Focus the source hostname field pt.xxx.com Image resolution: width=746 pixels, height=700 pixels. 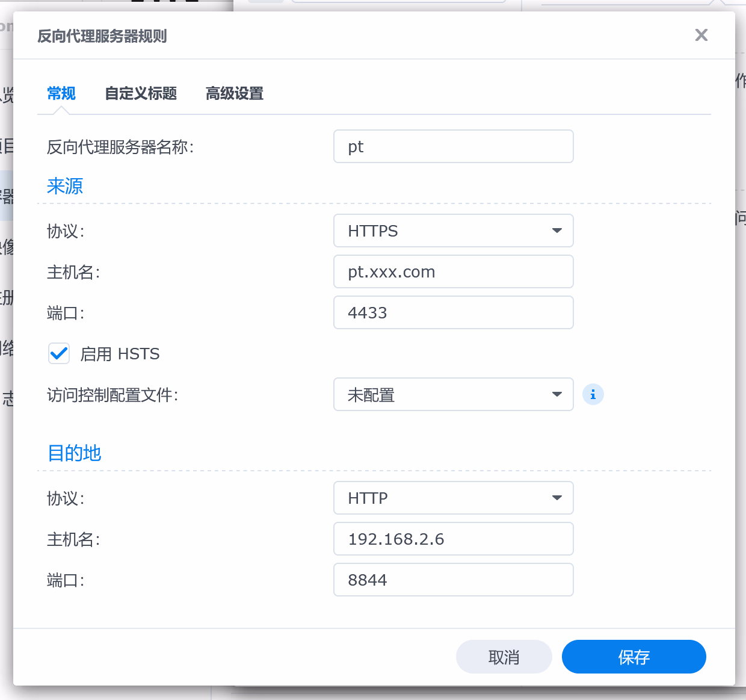point(453,271)
